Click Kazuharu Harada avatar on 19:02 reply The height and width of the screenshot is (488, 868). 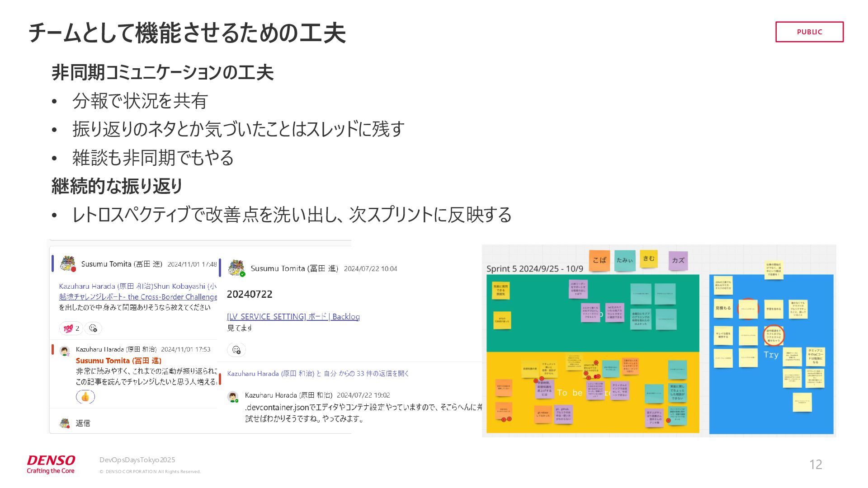[x=233, y=397]
